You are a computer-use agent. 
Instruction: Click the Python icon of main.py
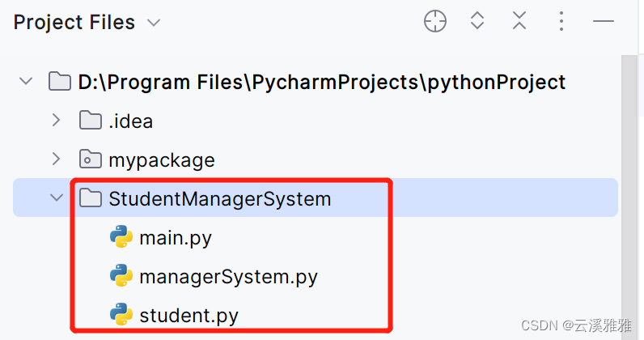pyautogui.click(x=121, y=238)
